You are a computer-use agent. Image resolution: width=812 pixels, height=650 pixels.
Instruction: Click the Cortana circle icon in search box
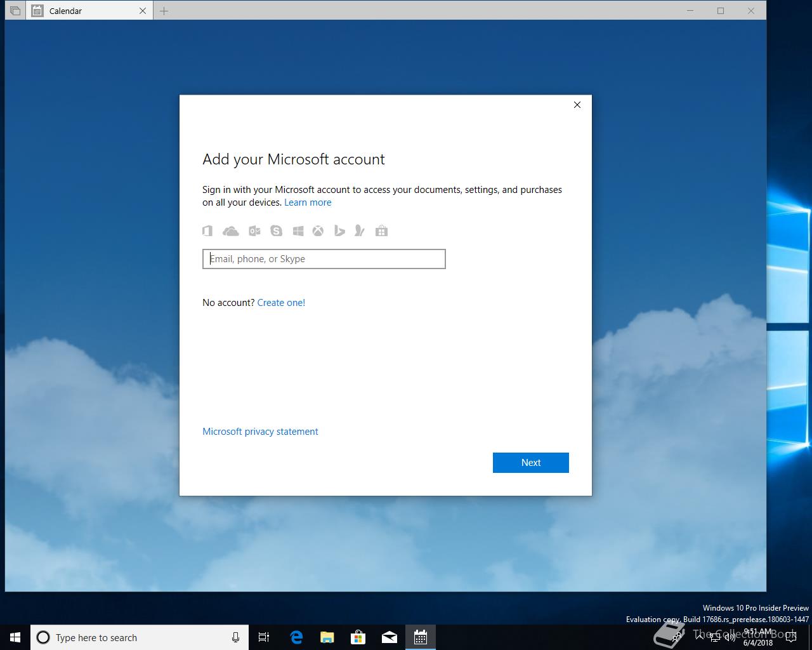tap(43, 637)
